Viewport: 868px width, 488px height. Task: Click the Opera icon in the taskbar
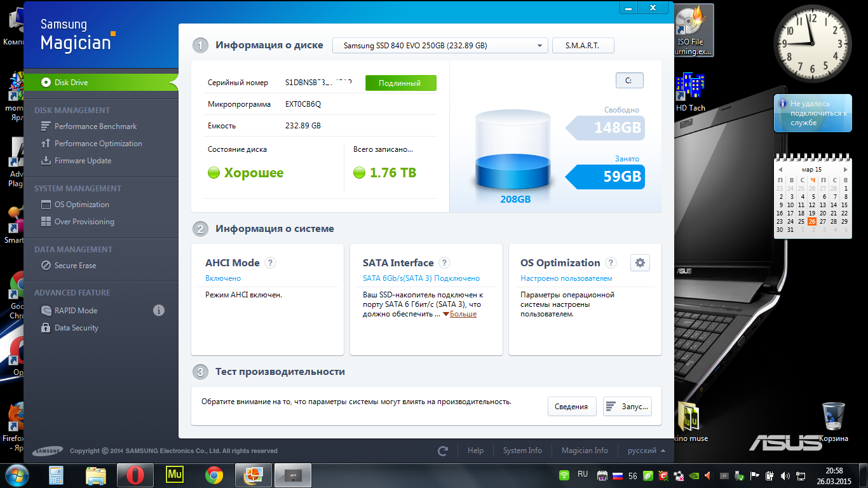[x=135, y=475]
